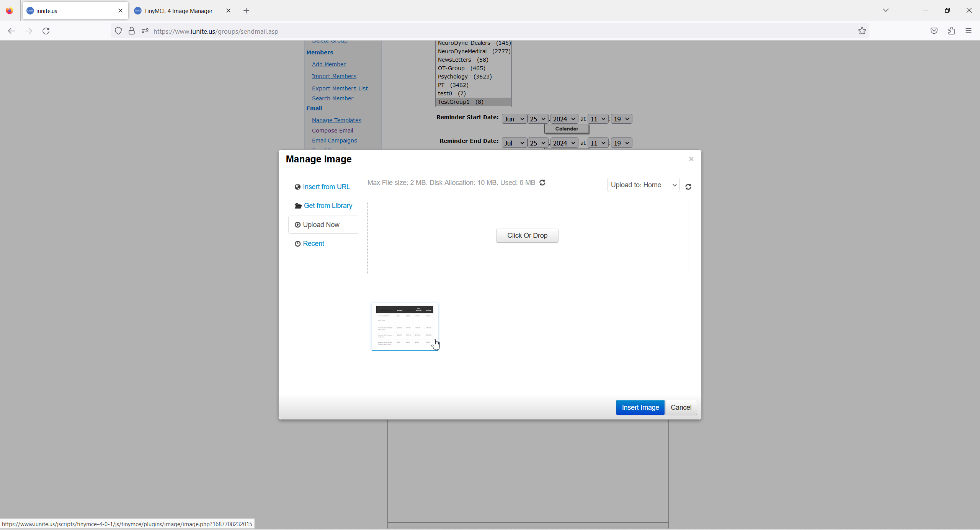The width and height of the screenshot is (980, 530).
Task: Click the tracking protection shield icon
Action: 118,31
